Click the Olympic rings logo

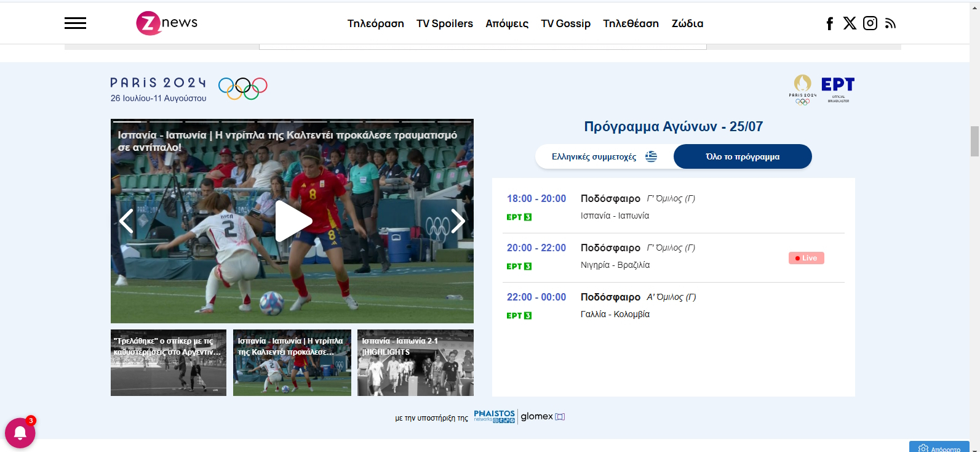pos(243,88)
